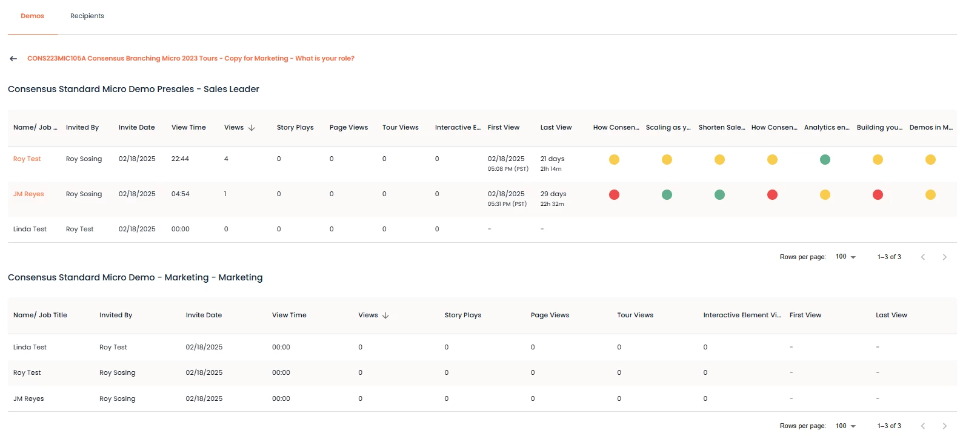980x436 pixels.
Task: Go to previous page in Sales Leader table
Action: point(923,257)
